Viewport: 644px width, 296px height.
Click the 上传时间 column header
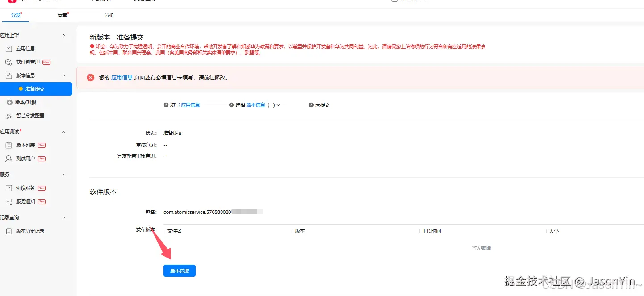pos(431,231)
